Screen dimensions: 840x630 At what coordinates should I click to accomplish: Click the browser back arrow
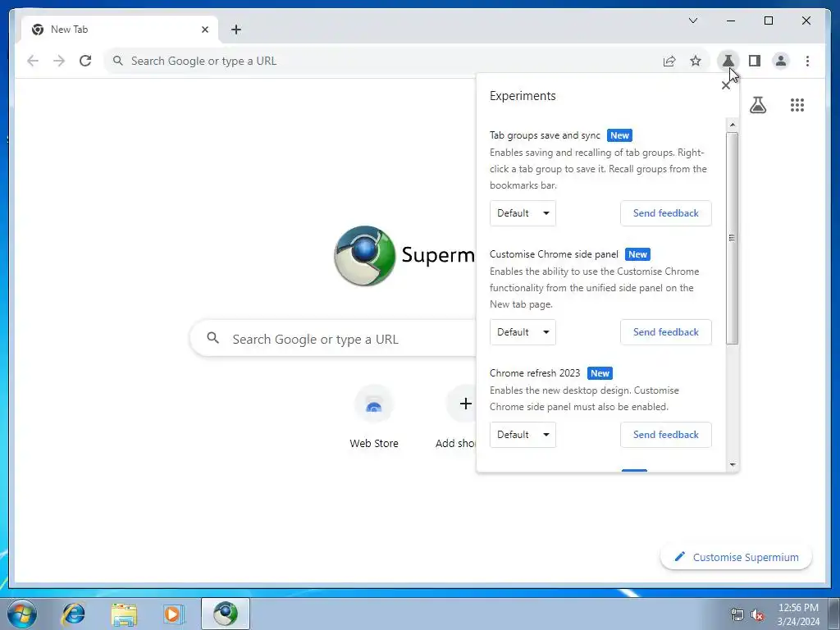click(x=33, y=61)
